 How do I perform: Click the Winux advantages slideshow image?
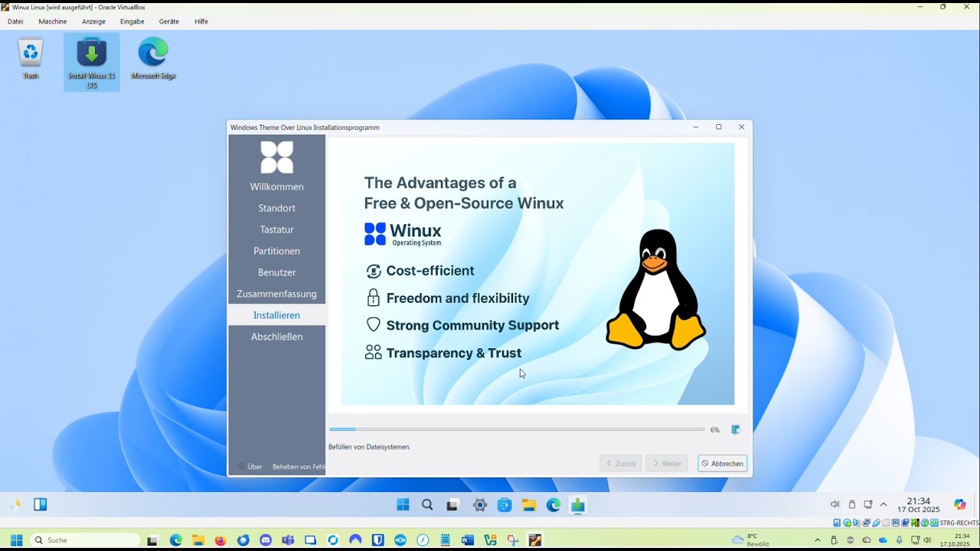[537, 273]
